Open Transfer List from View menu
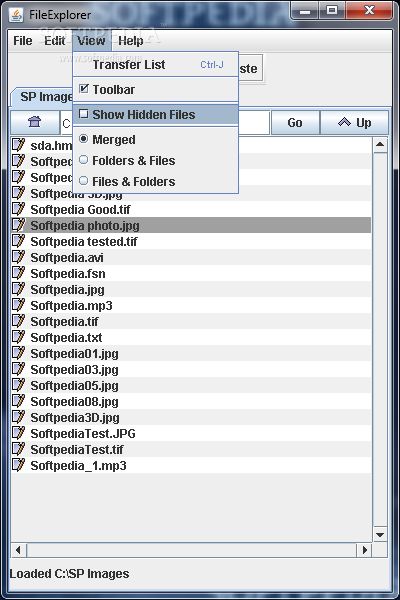 point(155,65)
